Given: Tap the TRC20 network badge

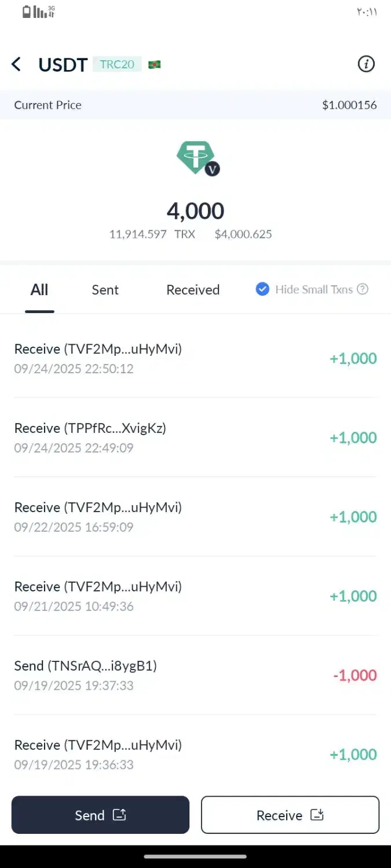Looking at the screenshot, I should [x=117, y=64].
